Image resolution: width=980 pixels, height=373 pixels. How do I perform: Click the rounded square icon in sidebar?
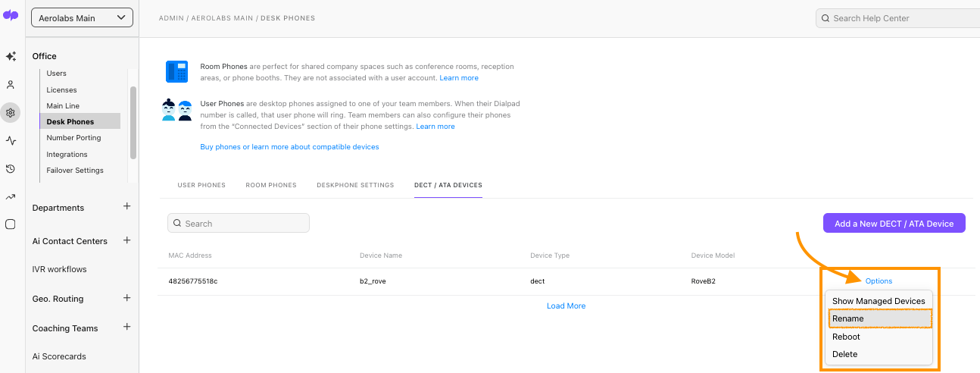click(x=11, y=224)
